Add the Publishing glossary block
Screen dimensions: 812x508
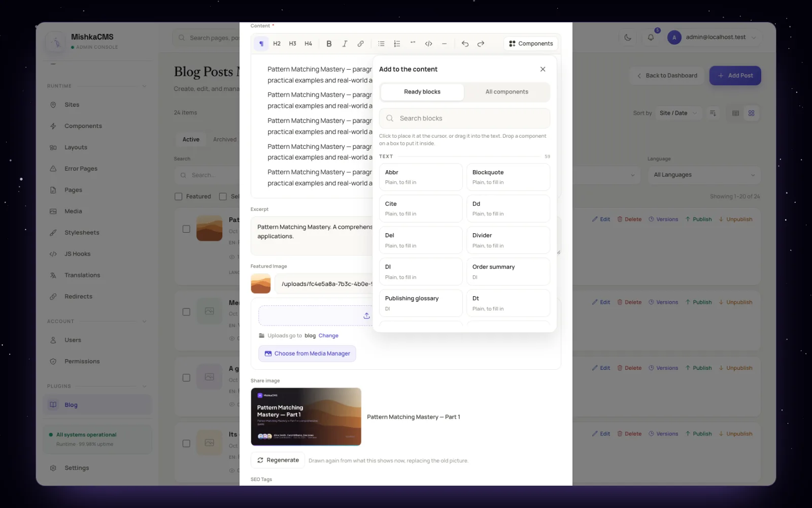point(421,303)
